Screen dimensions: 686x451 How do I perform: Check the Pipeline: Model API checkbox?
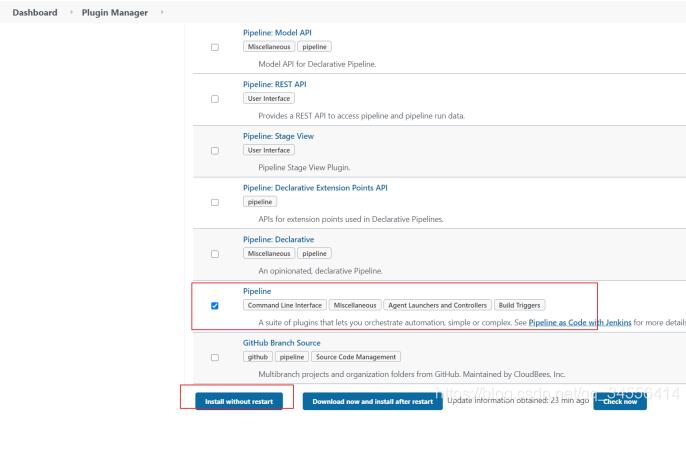pyautogui.click(x=214, y=48)
